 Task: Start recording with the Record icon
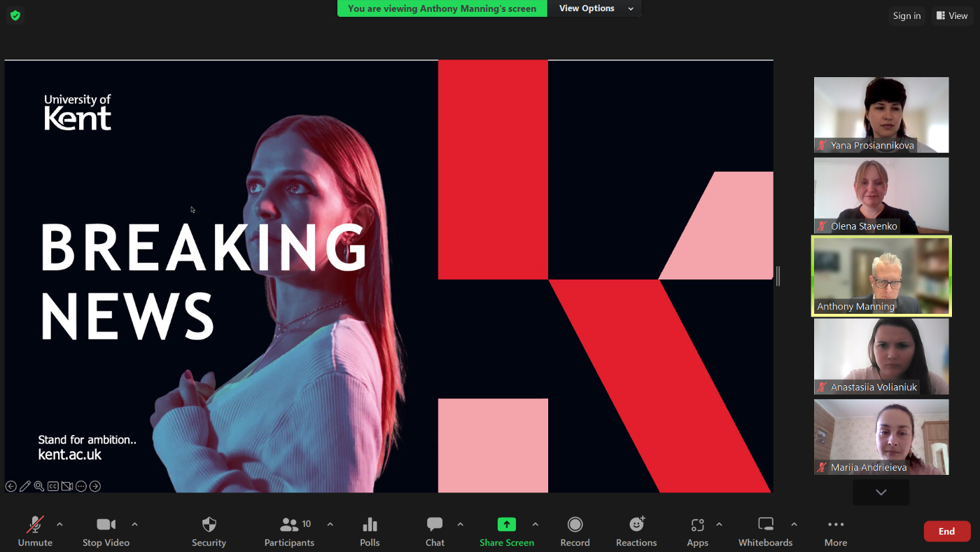(x=575, y=525)
